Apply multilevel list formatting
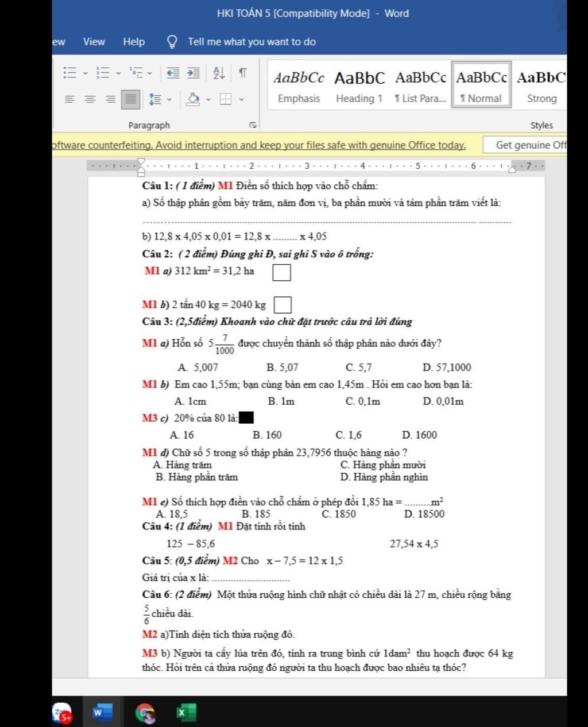 136,73
